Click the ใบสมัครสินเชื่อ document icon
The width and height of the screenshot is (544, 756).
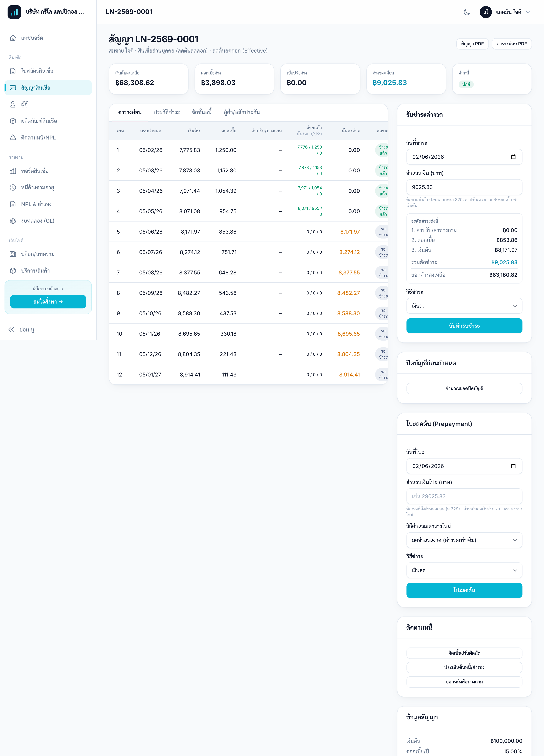click(x=13, y=71)
